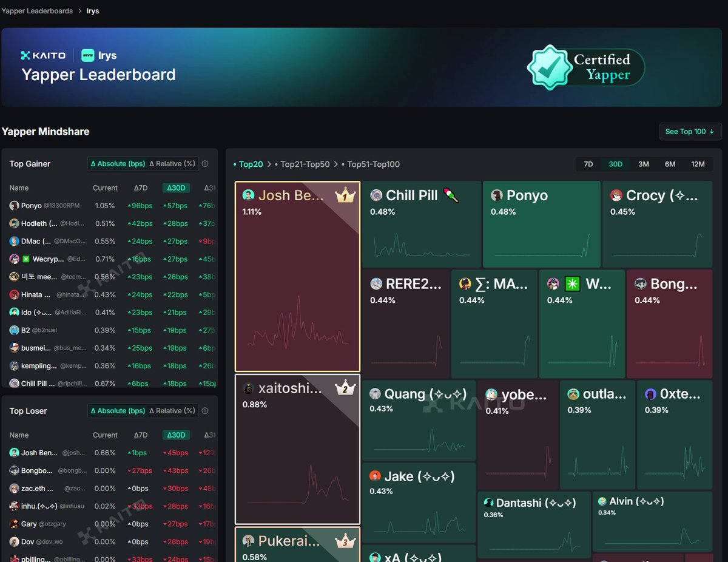Click busmei's avatar in Top Gainer list
This screenshot has height=562, width=728.
[14, 348]
